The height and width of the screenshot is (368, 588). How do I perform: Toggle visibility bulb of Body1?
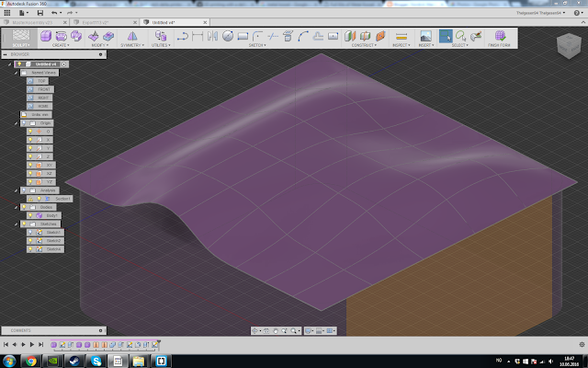click(30, 215)
